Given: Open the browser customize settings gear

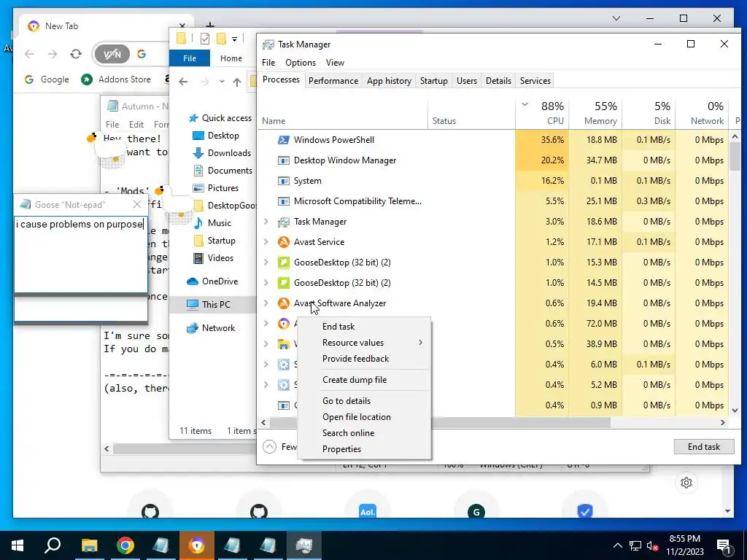Looking at the screenshot, I should 686,483.
